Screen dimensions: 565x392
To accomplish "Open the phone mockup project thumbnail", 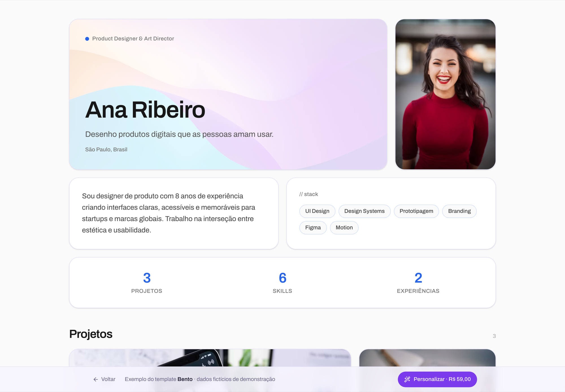I will pyautogui.click(x=210, y=358).
